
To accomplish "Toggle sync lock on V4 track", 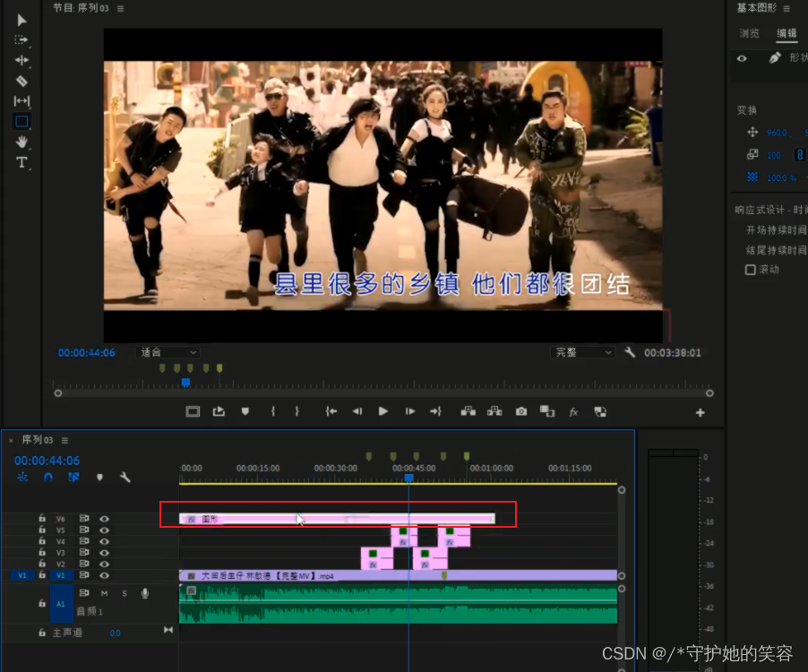I will point(84,541).
